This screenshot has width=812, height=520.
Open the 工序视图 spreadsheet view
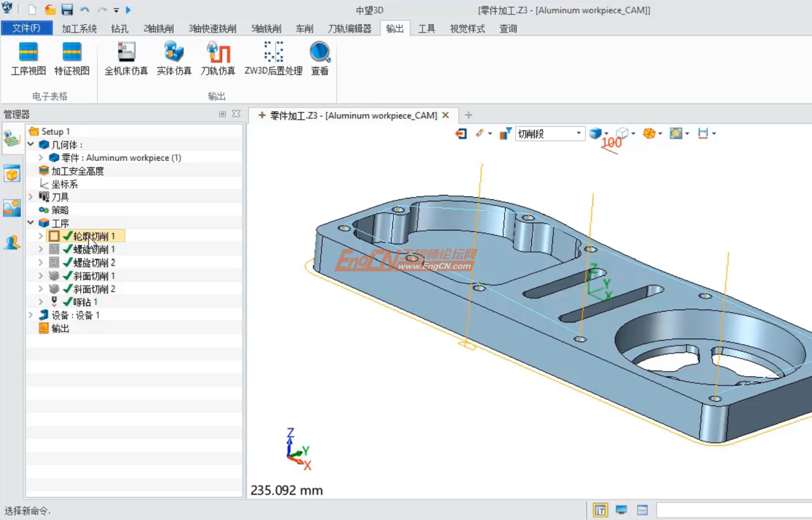(28, 58)
